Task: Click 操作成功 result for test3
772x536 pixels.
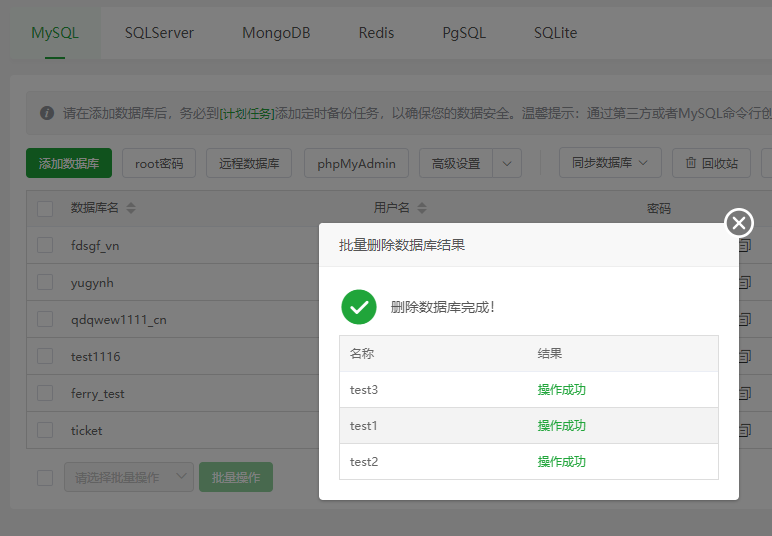Action: [562, 390]
